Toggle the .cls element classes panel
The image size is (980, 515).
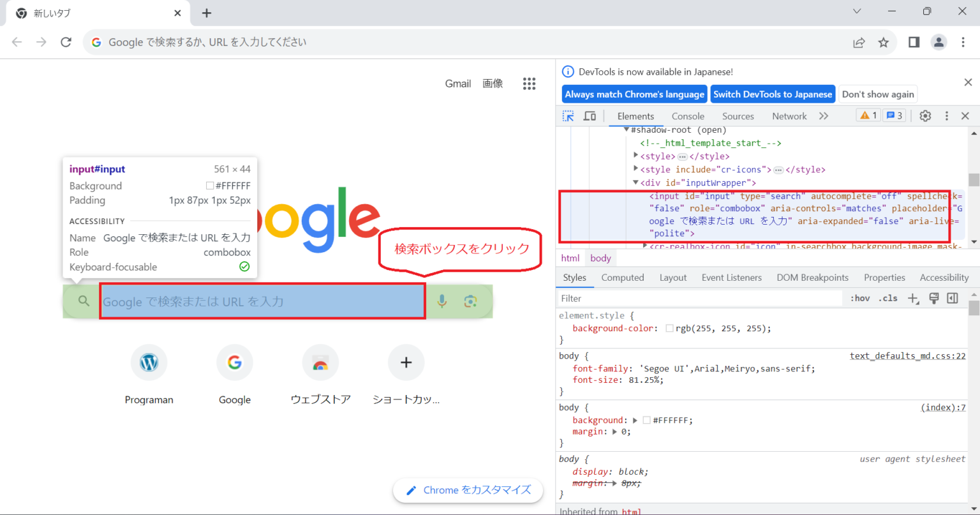[887, 298]
